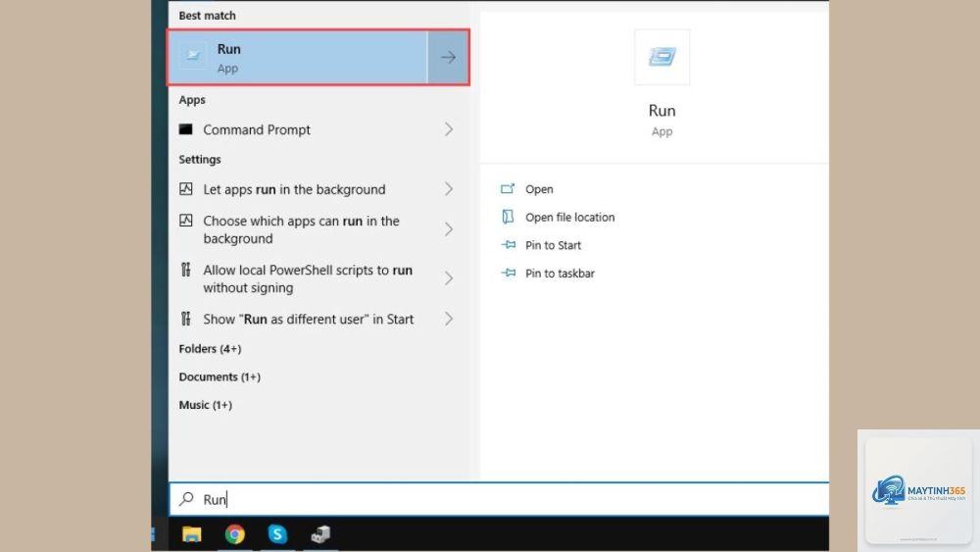Show the Documents (1+) results

[220, 376]
